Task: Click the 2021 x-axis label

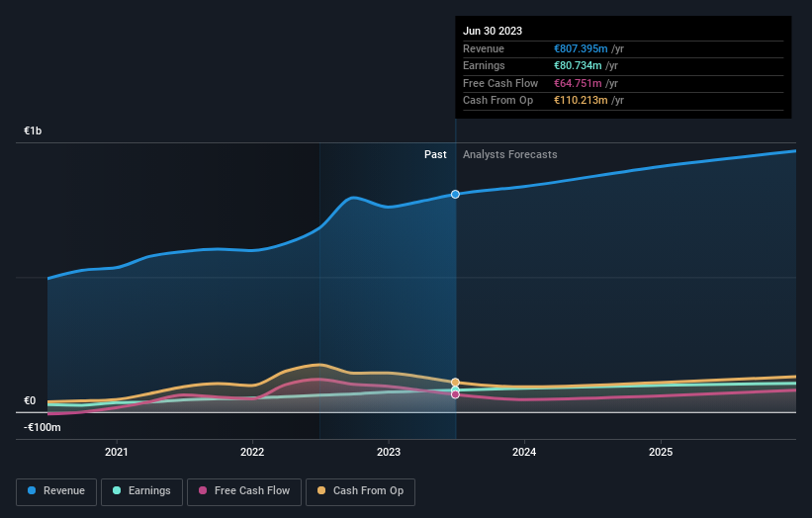Action: pyautogui.click(x=117, y=452)
